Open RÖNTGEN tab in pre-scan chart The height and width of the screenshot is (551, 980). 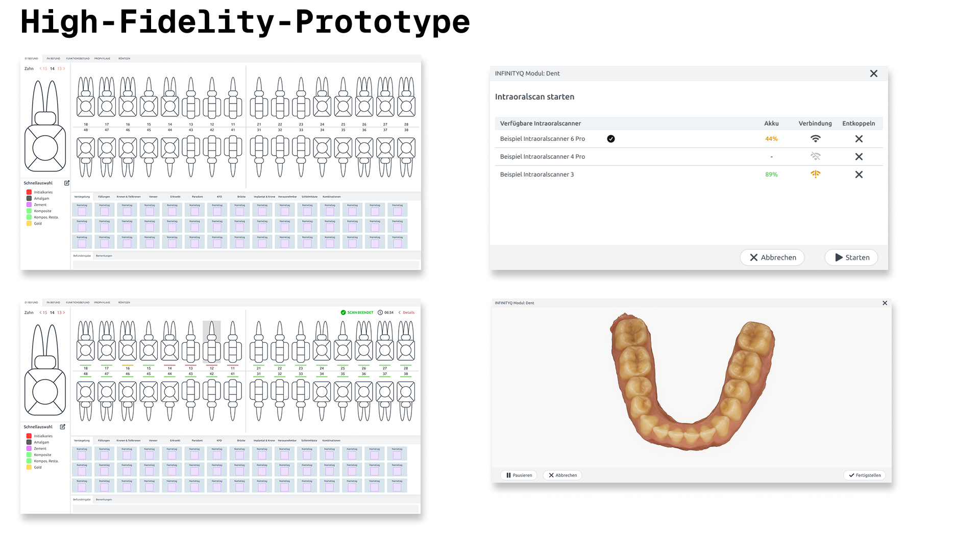click(x=124, y=59)
